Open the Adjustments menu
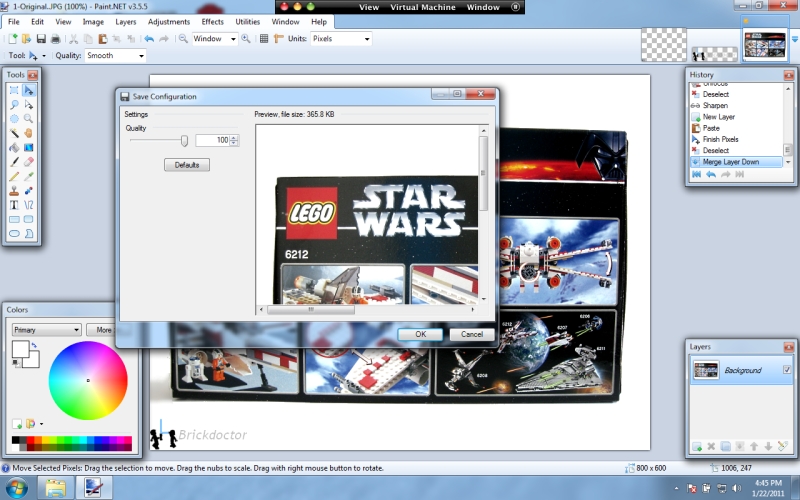 click(x=169, y=22)
